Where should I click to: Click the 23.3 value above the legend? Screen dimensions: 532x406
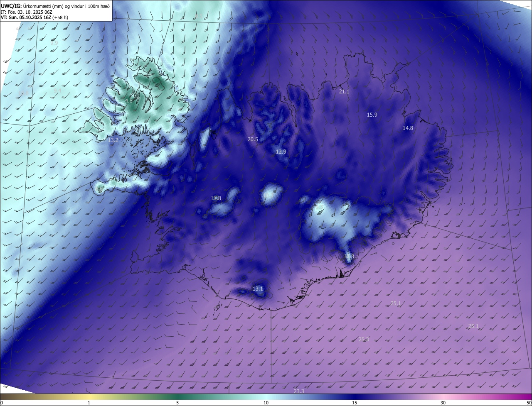pyautogui.click(x=299, y=391)
